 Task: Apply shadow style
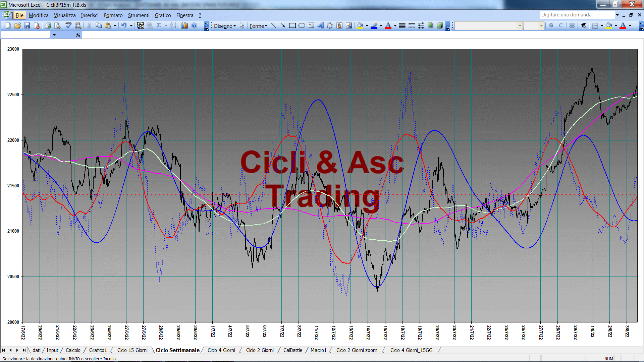click(x=430, y=25)
